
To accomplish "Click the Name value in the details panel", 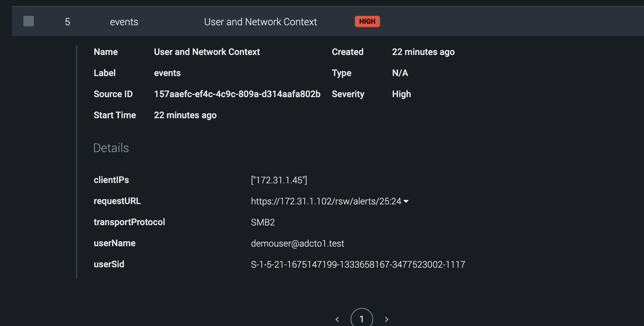I will click(x=207, y=52).
